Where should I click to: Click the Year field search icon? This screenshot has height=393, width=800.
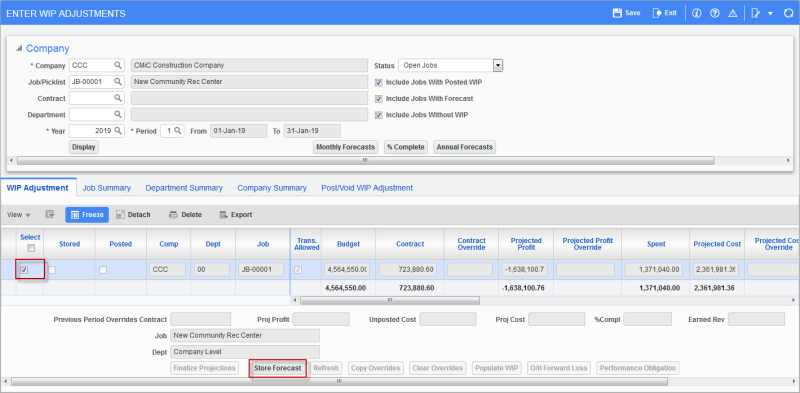[x=118, y=131]
